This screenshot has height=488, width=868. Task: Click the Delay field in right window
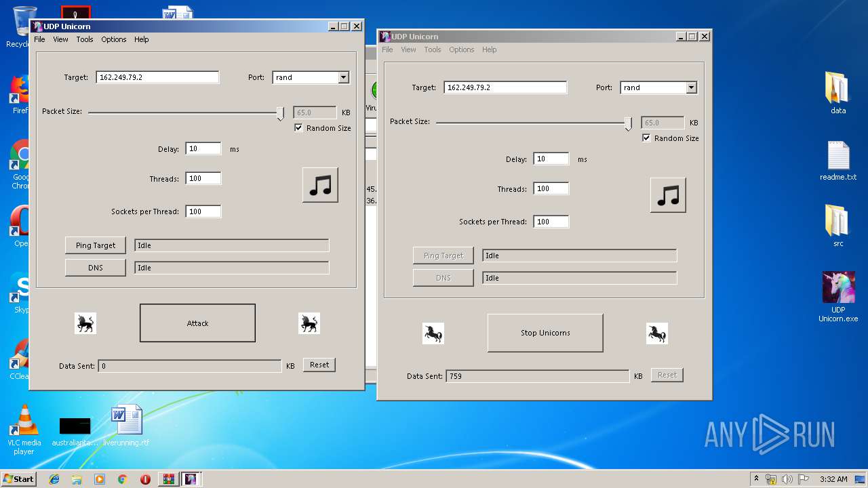551,159
